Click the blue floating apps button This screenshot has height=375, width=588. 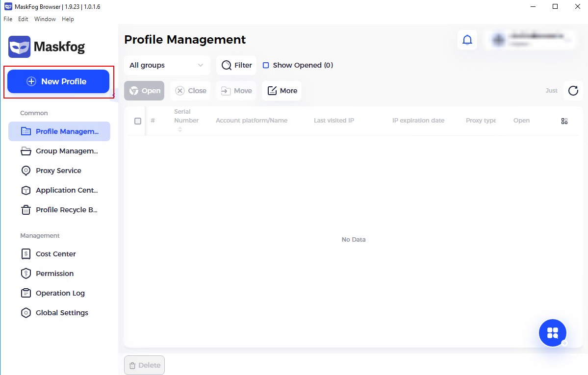553,333
